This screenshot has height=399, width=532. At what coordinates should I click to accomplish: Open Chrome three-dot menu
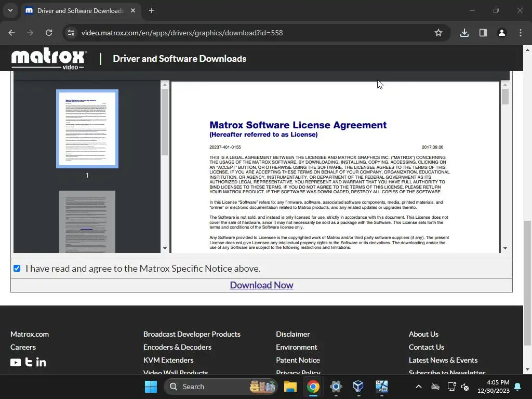tap(521, 33)
